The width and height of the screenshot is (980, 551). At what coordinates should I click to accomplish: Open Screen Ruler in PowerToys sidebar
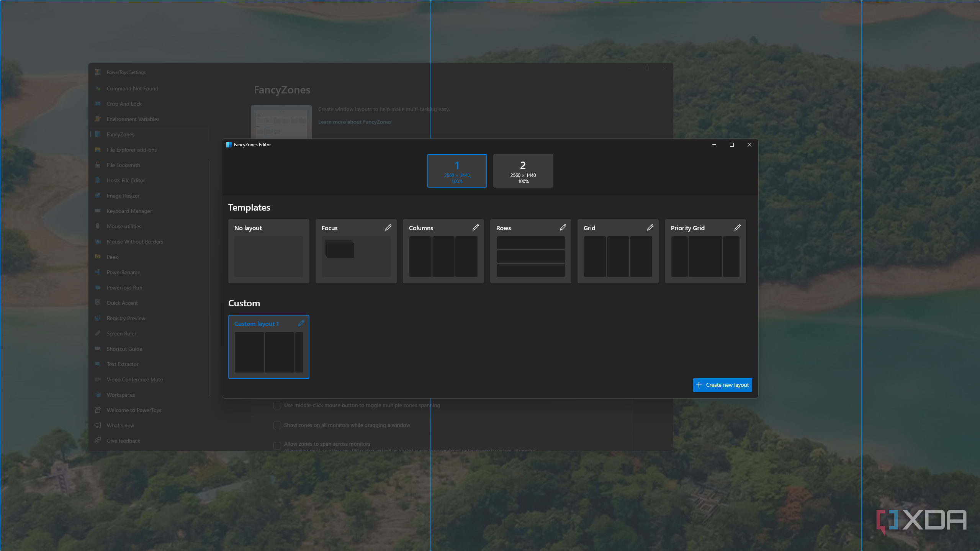coord(149,334)
